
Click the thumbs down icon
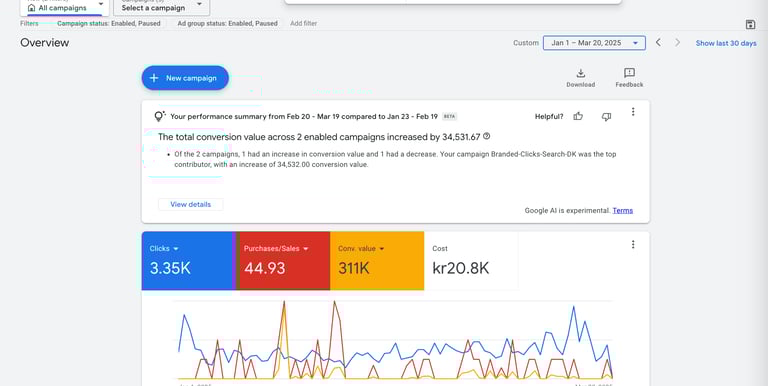point(606,117)
